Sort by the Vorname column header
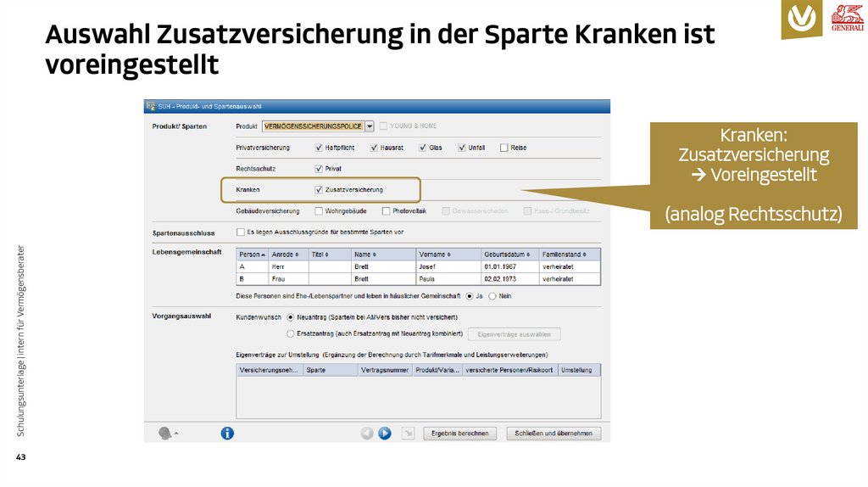 (448, 255)
